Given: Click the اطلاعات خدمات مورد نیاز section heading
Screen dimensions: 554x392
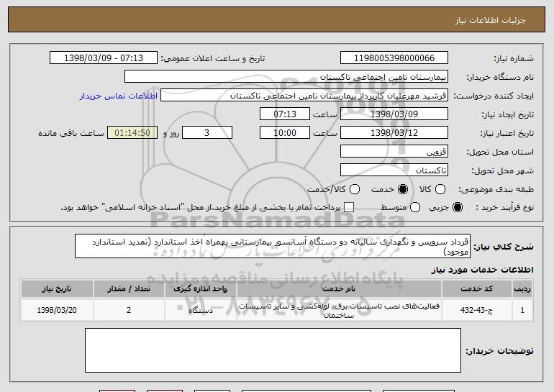Looking at the screenshot, I should point(482,270).
